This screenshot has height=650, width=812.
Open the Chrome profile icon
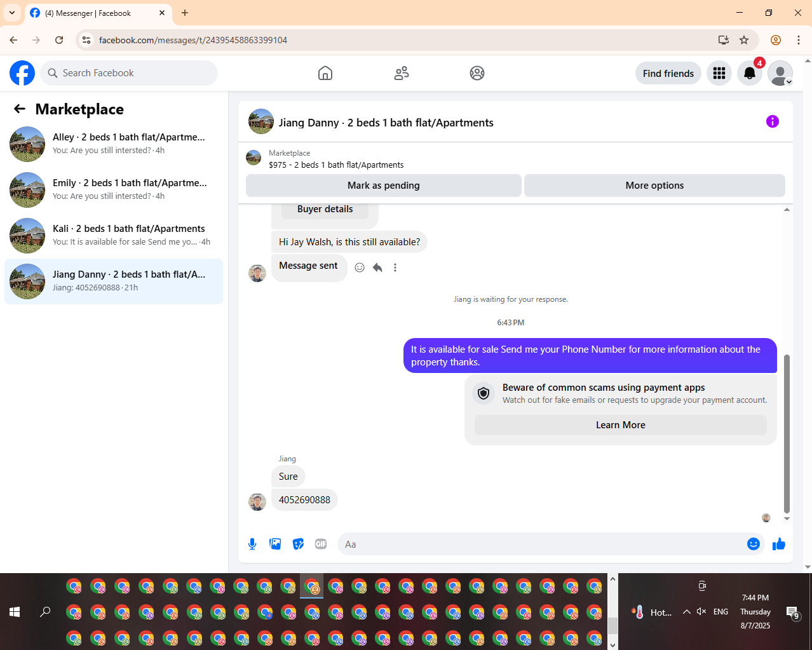776,40
